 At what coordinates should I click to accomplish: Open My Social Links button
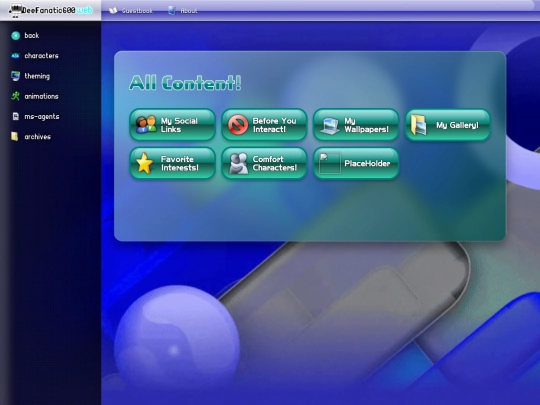(x=173, y=125)
